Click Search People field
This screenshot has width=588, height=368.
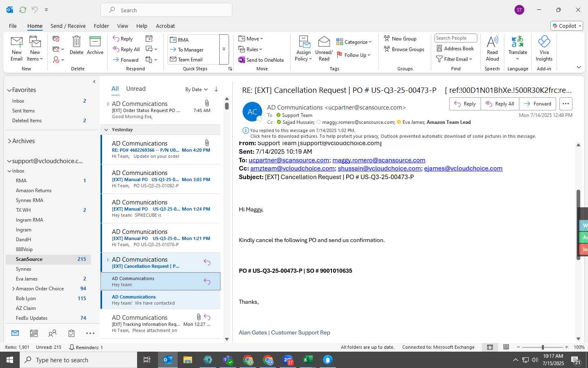456,38
